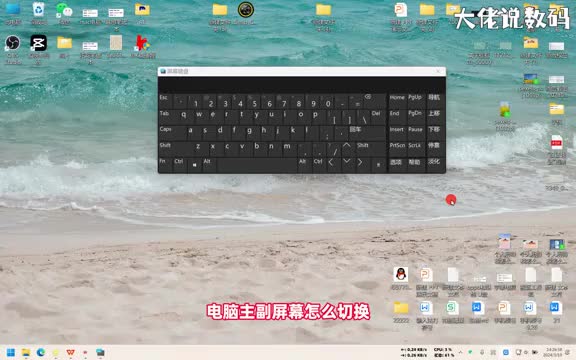Click the CPU usage readout in the taskbar
The height and width of the screenshot is (360, 576).
point(442,350)
